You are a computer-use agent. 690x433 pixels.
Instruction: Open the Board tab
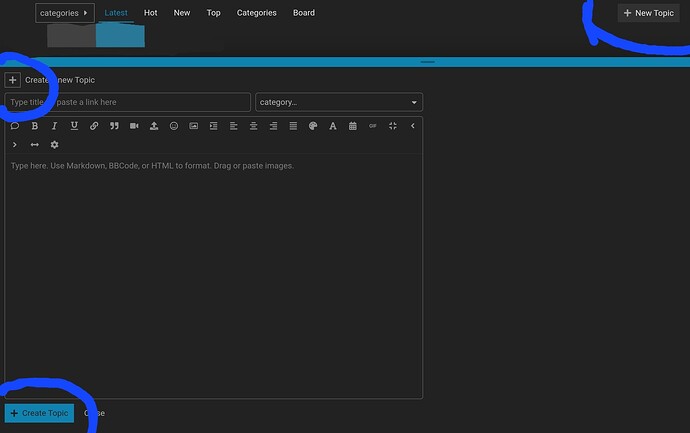coord(304,13)
